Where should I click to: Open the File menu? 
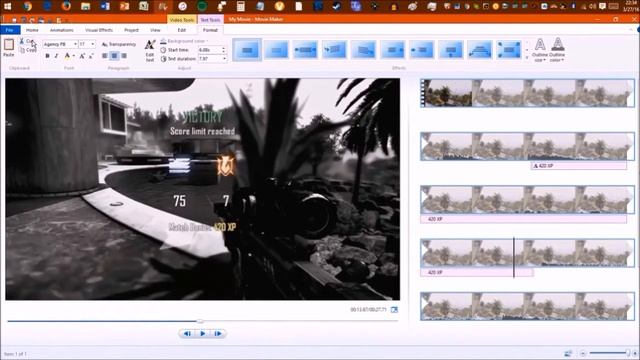click(x=10, y=30)
